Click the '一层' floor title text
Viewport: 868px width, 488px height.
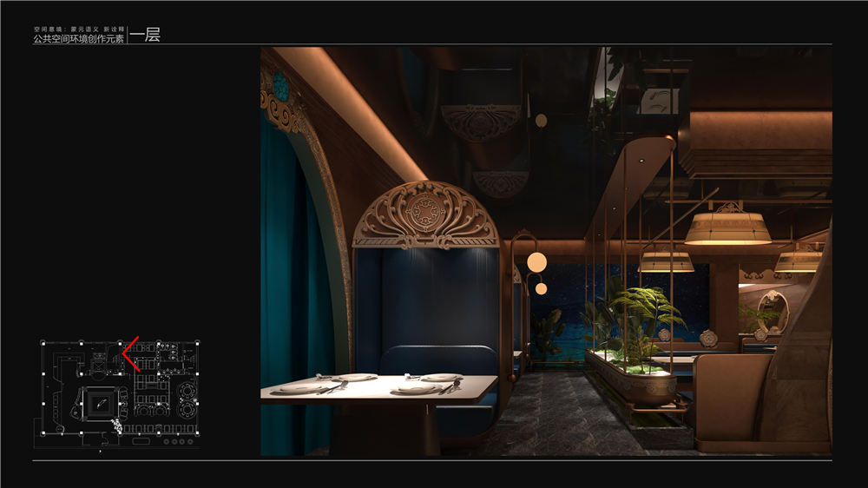(x=145, y=36)
